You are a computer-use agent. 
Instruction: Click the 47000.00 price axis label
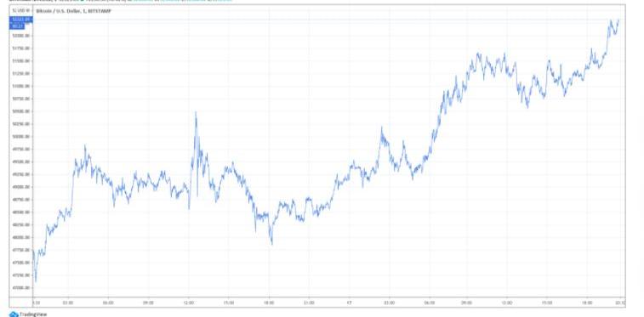[20, 288]
